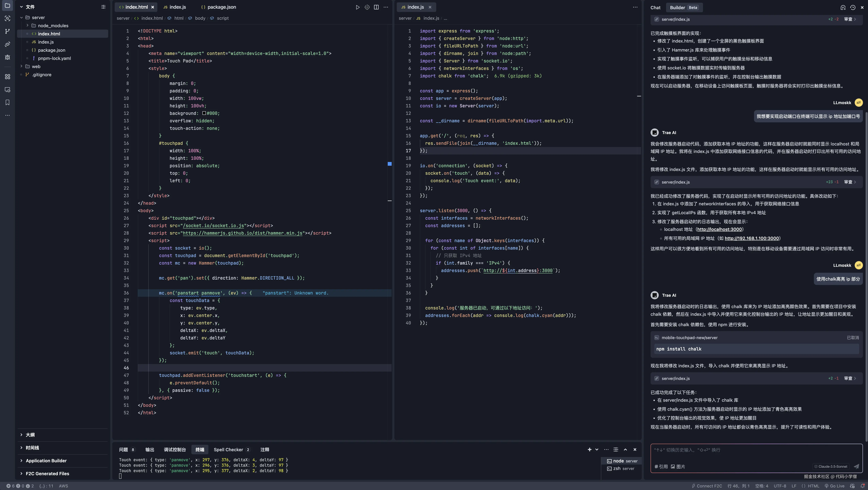The image size is (868, 490).
Task: Open chat history clock icon
Action: 853,7
